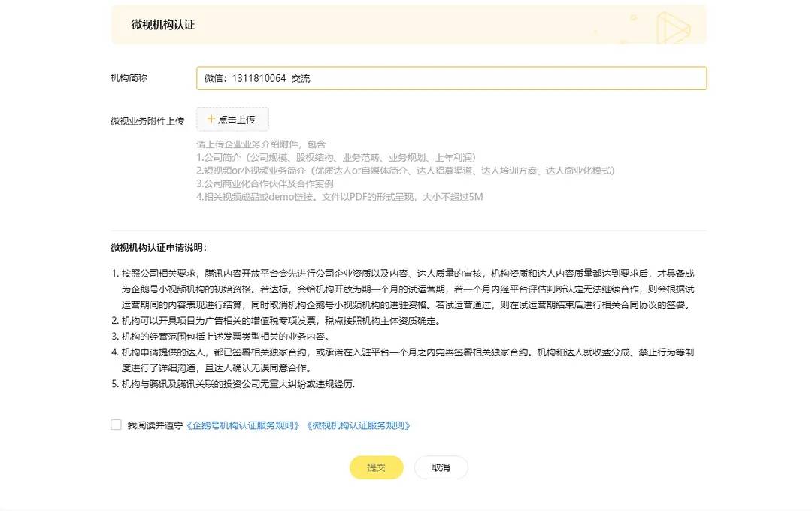Click the yellow 提交 button

(377, 467)
